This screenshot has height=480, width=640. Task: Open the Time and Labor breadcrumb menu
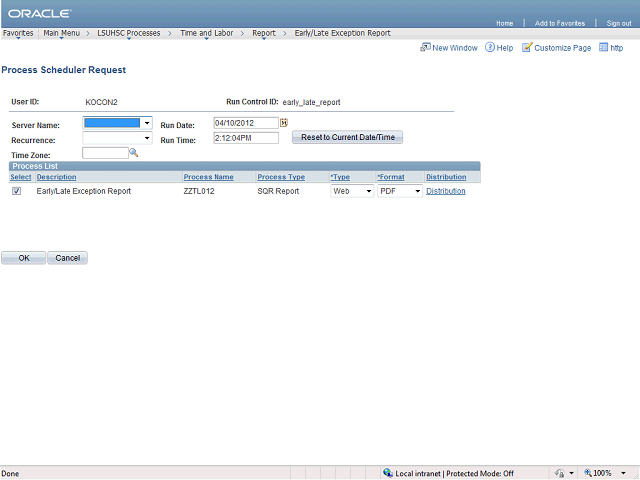[207, 33]
